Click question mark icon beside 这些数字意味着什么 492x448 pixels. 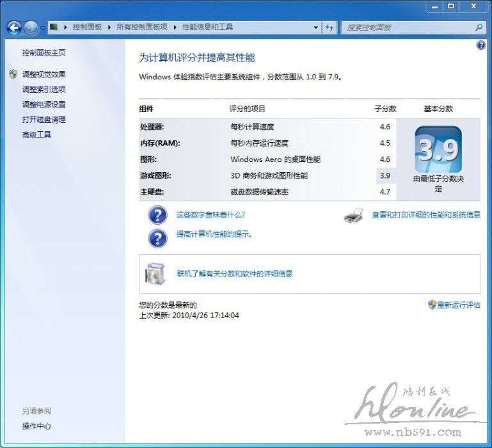157,216
